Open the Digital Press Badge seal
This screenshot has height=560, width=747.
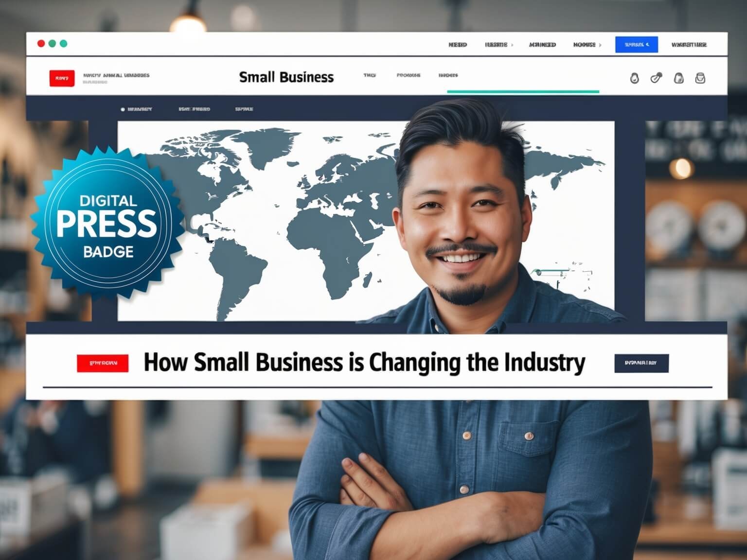(107, 225)
